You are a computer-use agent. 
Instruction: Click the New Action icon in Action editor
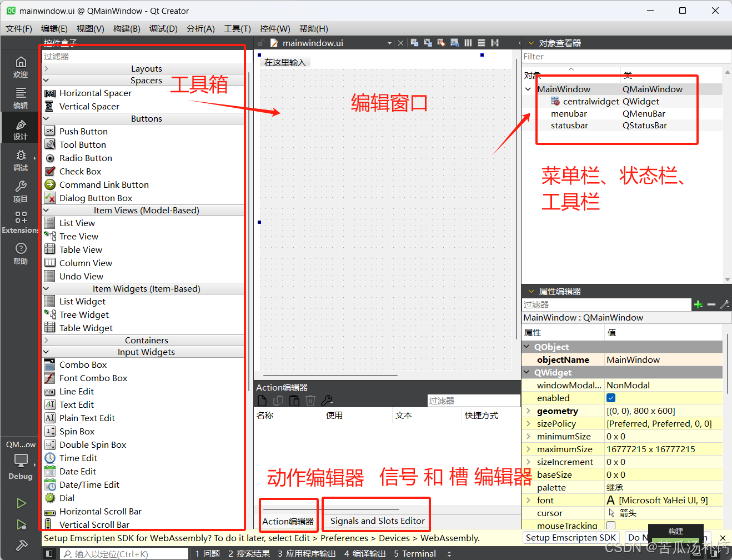coord(262,401)
